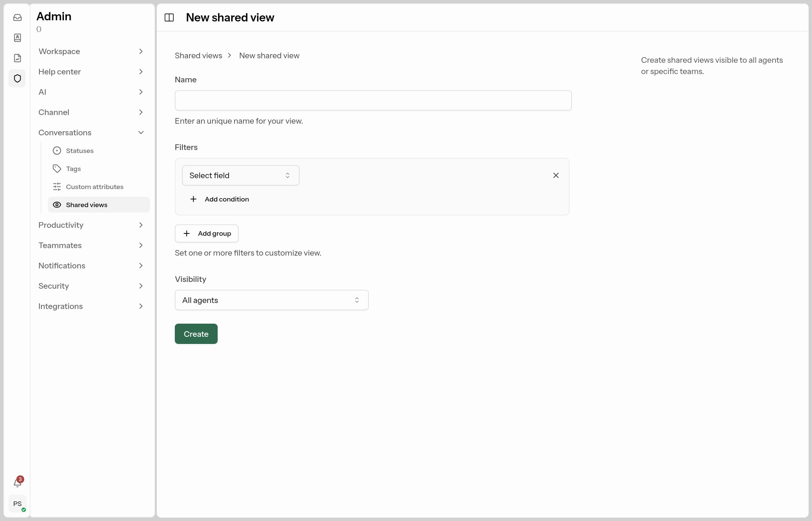Open the reports icon in left rail
Viewport: 812px width, 521px height.
(17, 58)
